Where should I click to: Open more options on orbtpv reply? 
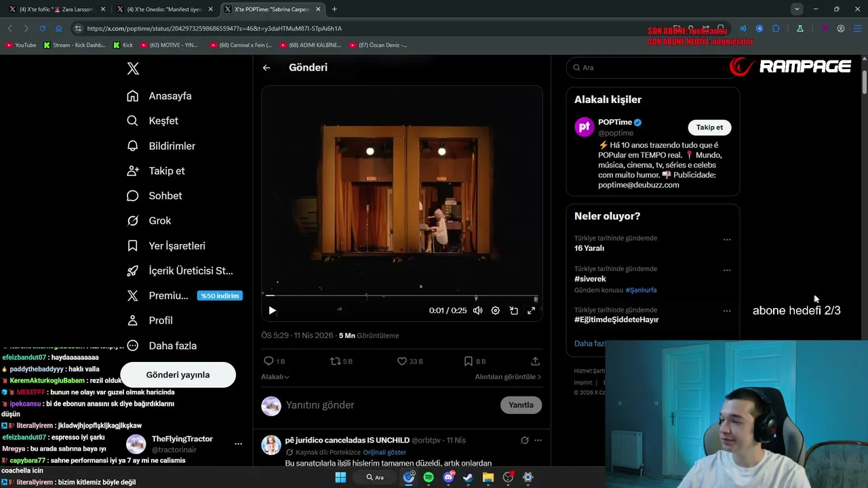click(538, 441)
